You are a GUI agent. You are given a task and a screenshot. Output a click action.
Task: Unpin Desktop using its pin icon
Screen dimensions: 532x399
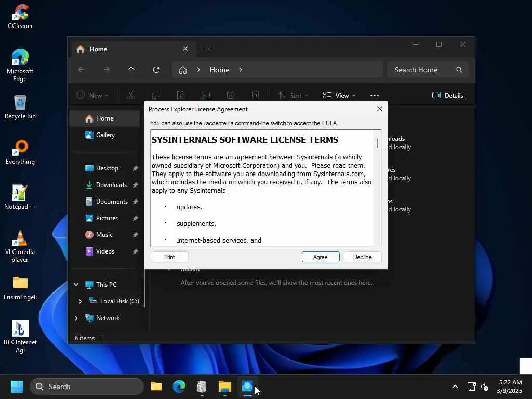click(x=136, y=168)
